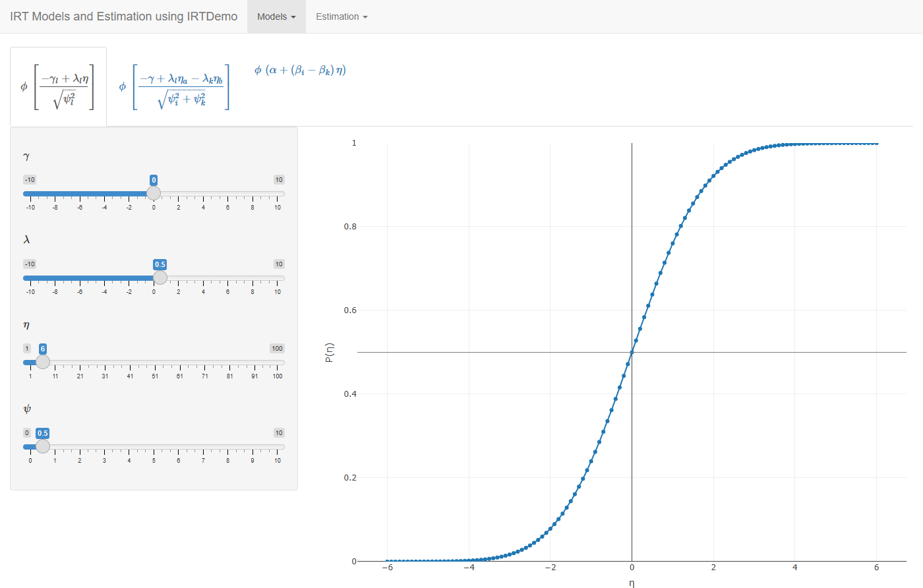Click the η slider value bubble showing 6
This screenshot has height=588, width=923.
(43, 349)
